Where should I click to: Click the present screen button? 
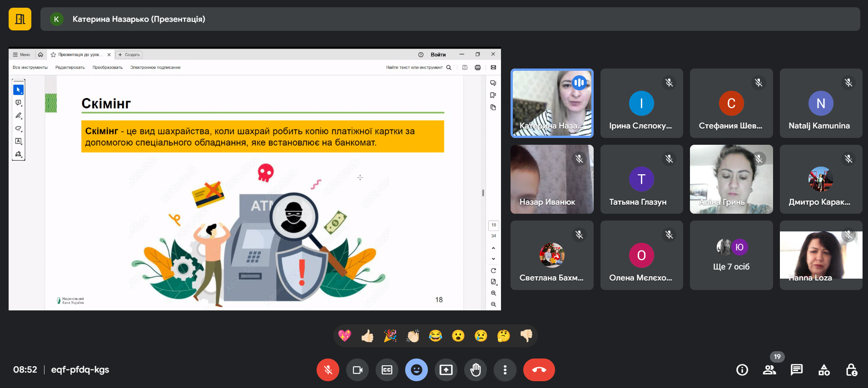tap(446, 370)
